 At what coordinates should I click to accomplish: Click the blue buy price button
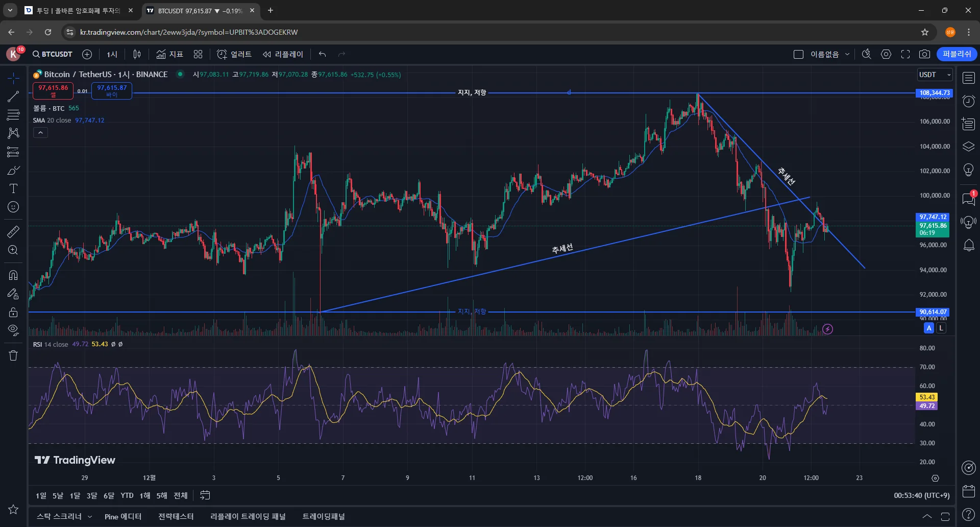point(112,91)
